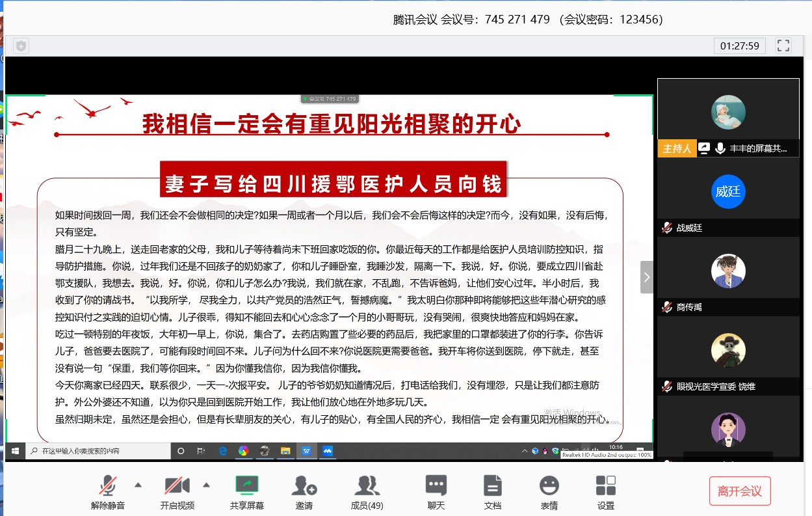
Task: Open the 文档 documents icon
Action: click(492, 491)
